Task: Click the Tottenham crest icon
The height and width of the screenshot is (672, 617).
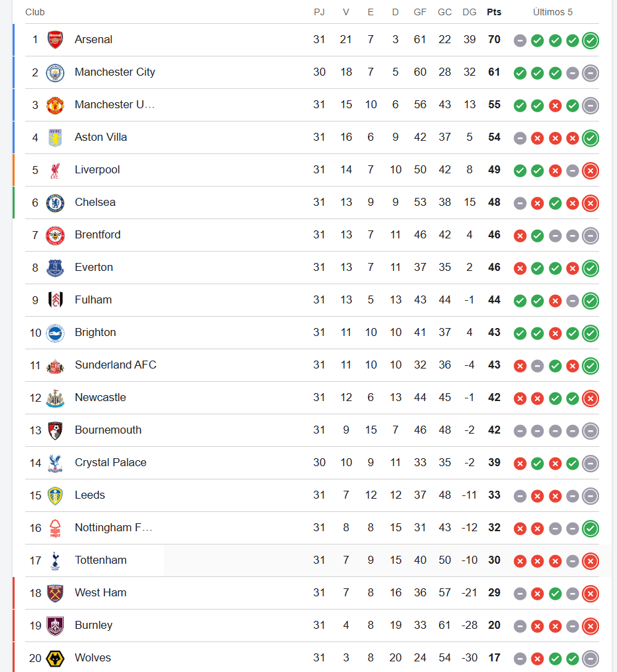Action: 55,560
